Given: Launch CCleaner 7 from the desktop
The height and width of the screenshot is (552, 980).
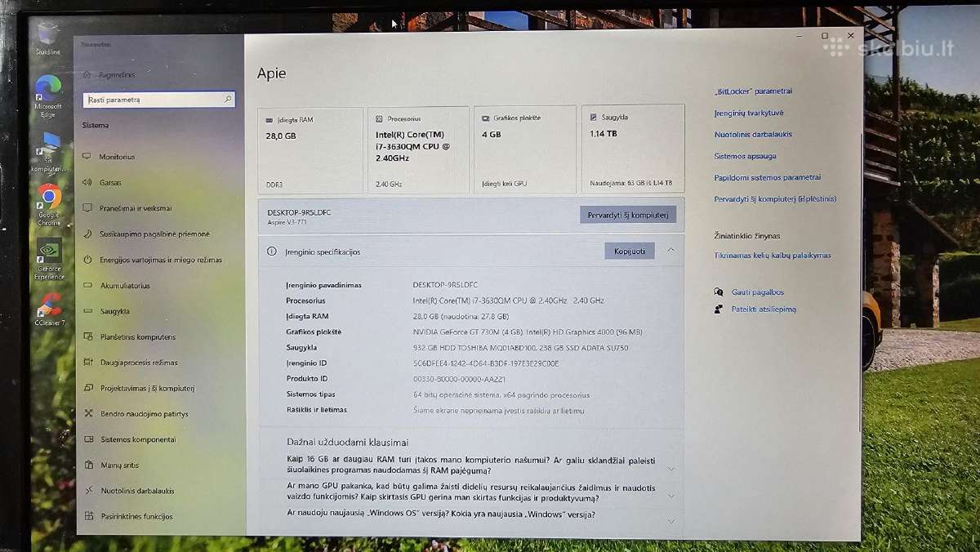Looking at the screenshot, I should tap(50, 310).
